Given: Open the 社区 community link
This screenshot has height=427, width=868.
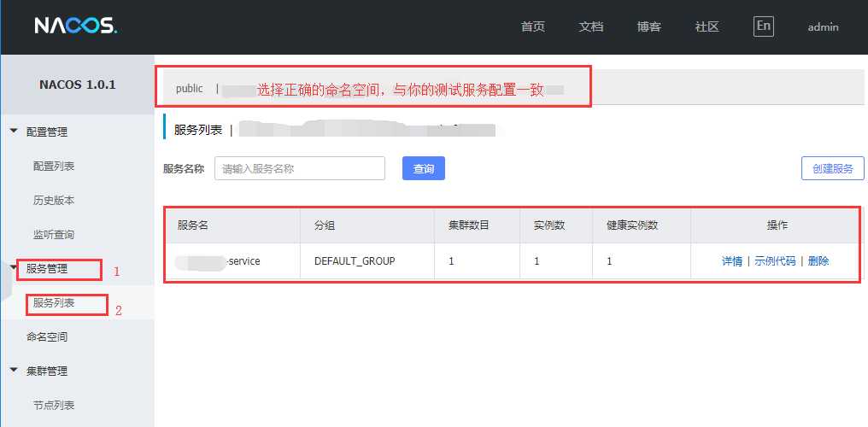Looking at the screenshot, I should click(707, 26).
